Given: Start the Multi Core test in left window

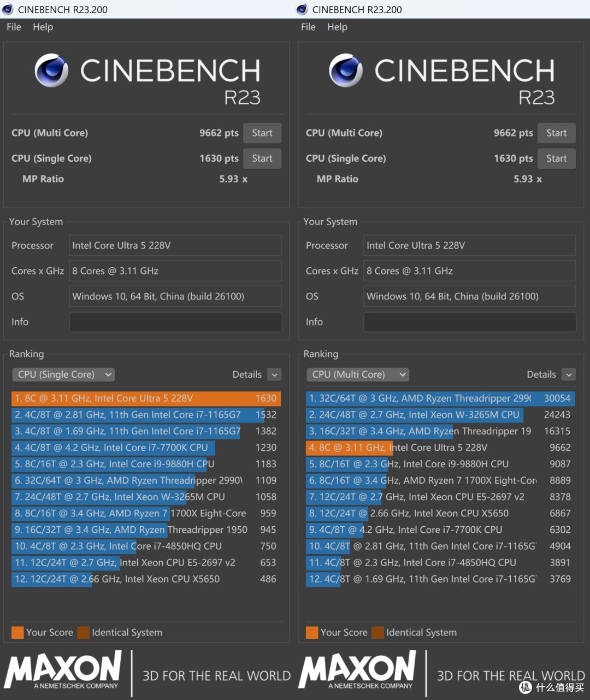Looking at the screenshot, I should click(262, 133).
